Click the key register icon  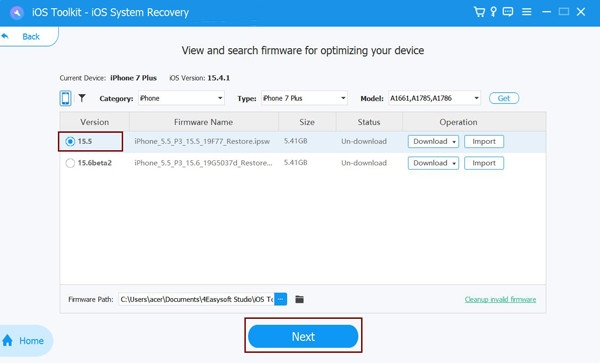[494, 12]
